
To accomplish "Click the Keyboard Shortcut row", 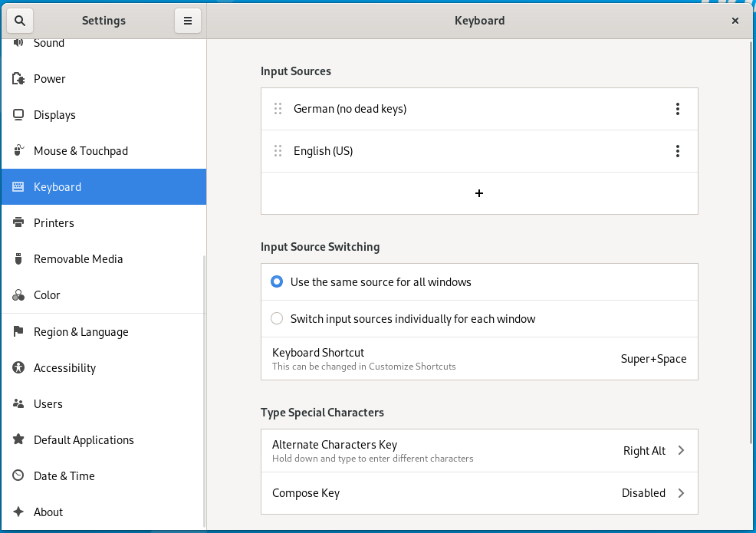I will (479, 358).
